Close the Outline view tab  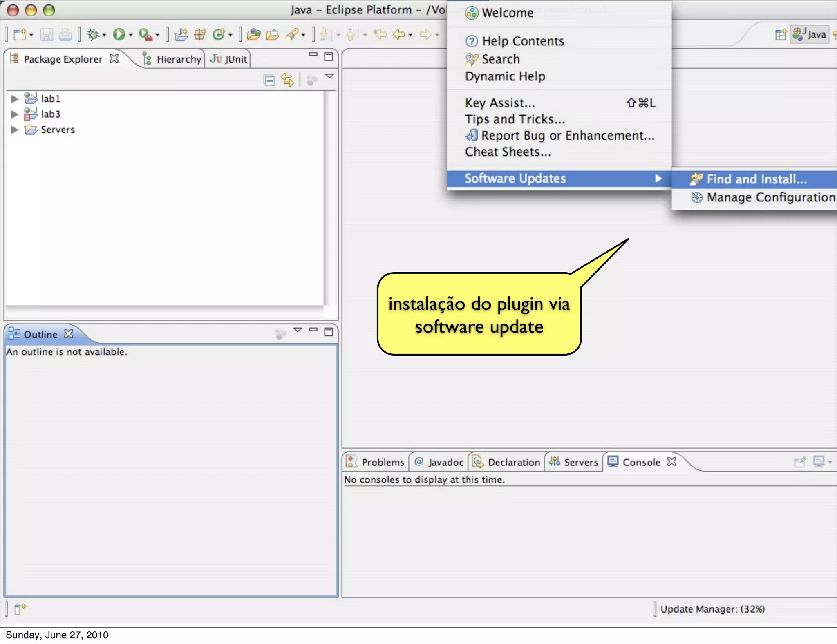(69, 334)
